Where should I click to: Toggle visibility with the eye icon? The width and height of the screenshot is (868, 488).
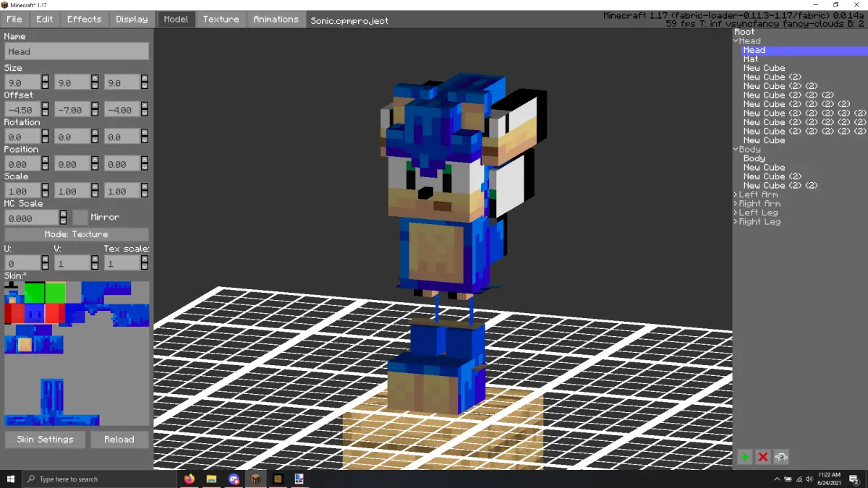click(780, 457)
